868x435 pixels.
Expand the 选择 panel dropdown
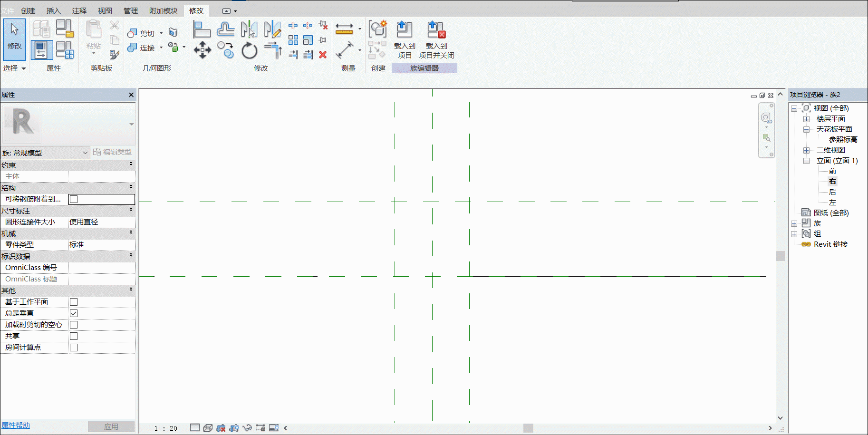click(x=14, y=68)
